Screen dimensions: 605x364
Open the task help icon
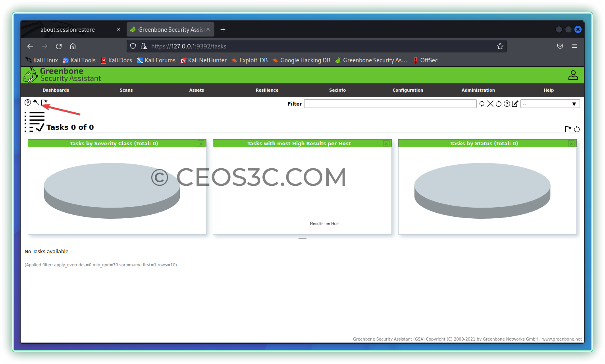pos(27,102)
